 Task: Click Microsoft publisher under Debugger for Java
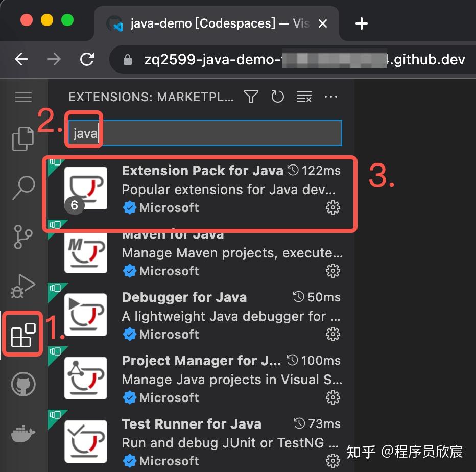(169, 335)
